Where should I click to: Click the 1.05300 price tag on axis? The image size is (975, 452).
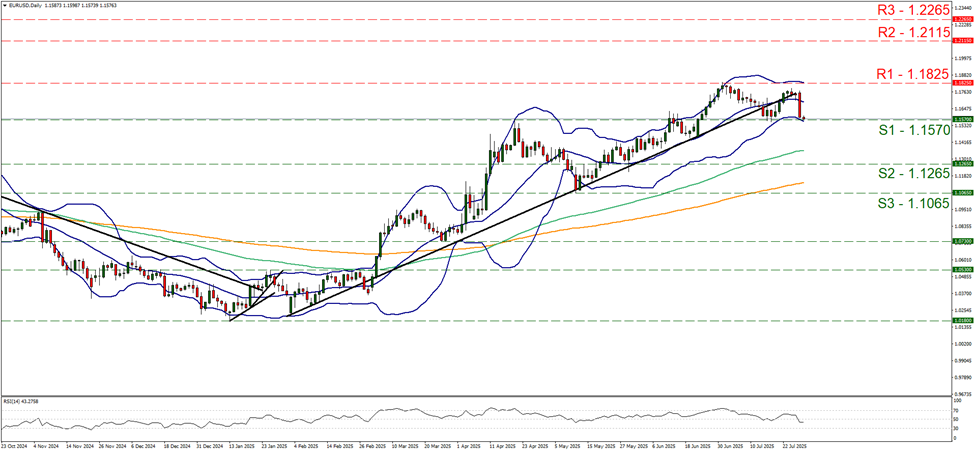pyautogui.click(x=961, y=270)
